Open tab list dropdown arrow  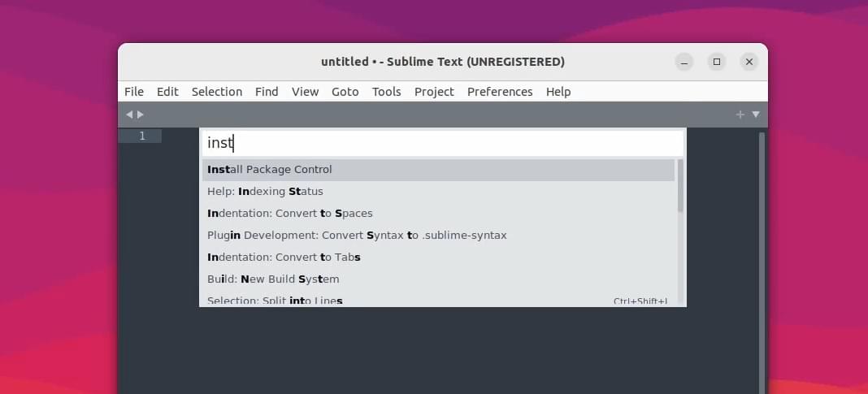[x=756, y=115]
